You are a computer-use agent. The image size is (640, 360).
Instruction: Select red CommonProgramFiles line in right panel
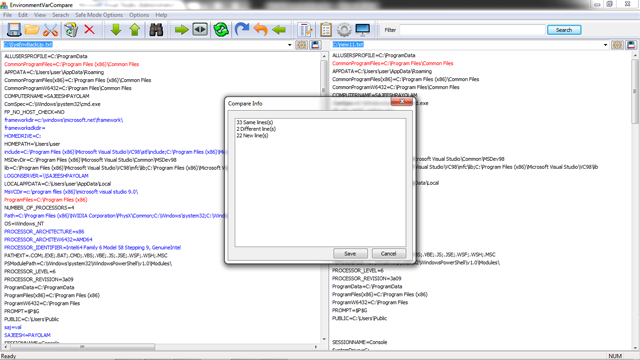(393, 63)
